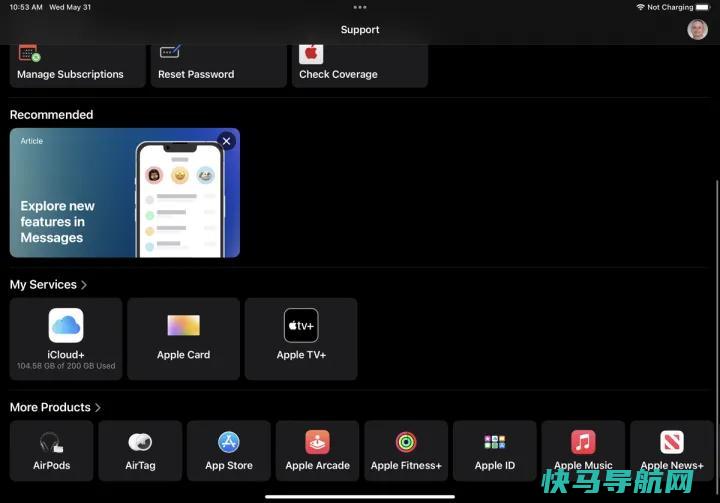Tap the Check Coverage label
This screenshot has height=503, width=720.
(x=338, y=74)
